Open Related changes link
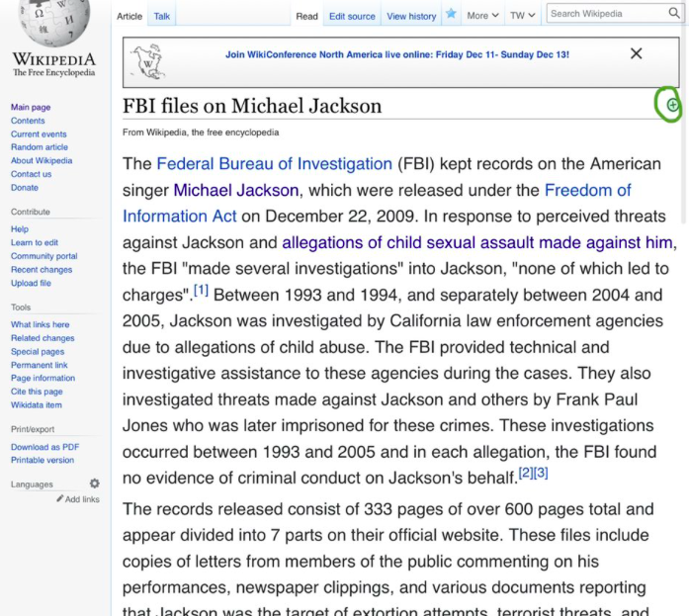 point(43,338)
